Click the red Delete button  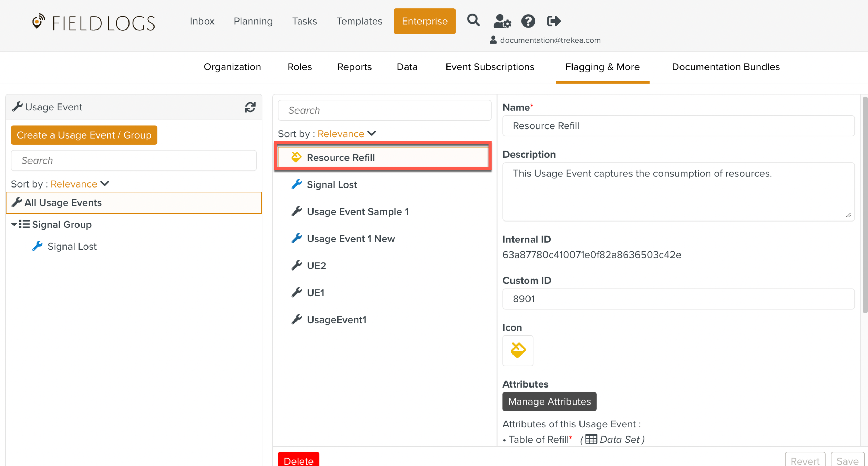[x=299, y=460]
